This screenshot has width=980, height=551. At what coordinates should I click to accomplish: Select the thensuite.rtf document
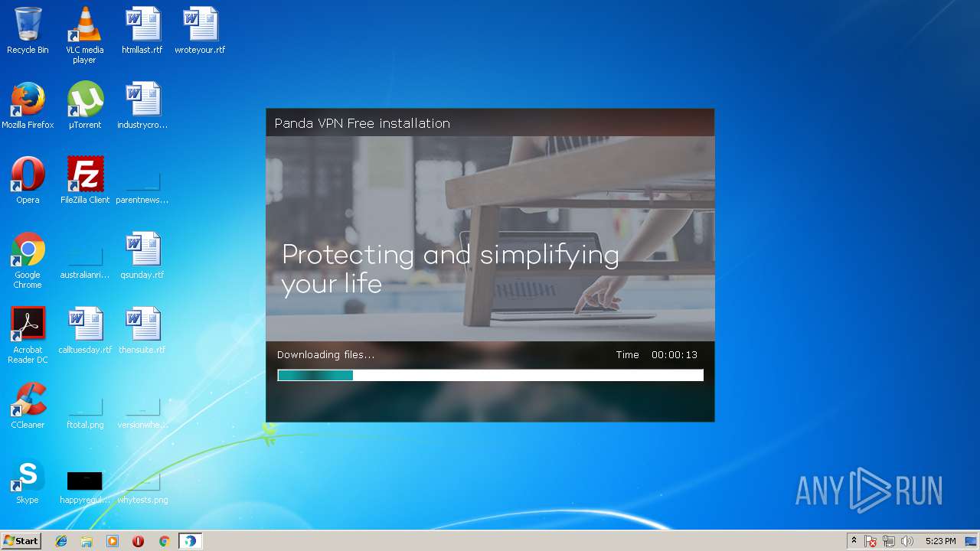142,331
